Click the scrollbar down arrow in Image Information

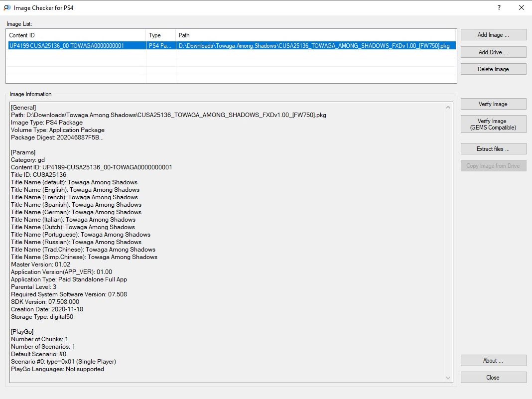coord(448,378)
